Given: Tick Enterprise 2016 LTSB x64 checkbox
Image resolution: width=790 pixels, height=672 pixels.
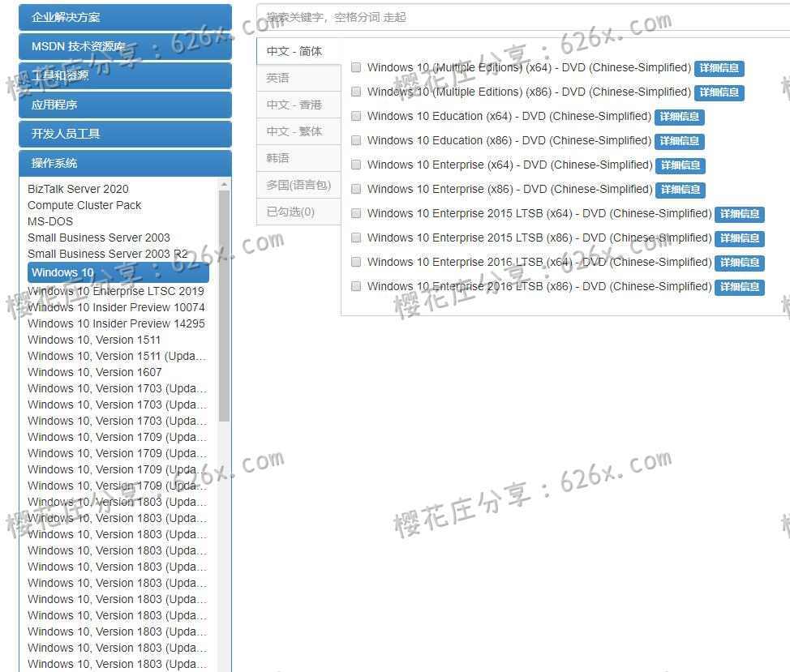Looking at the screenshot, I should coord(356,262).
